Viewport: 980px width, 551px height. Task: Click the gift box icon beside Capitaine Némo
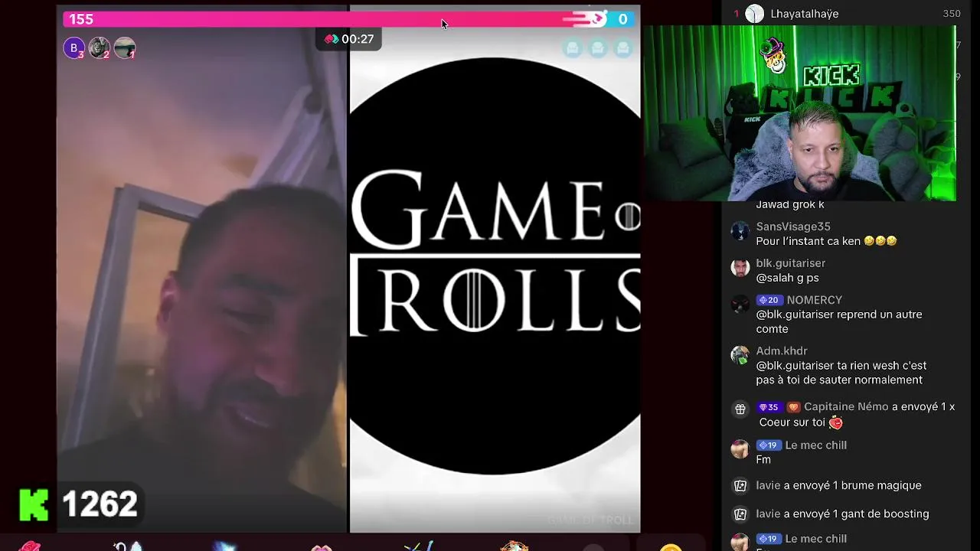point(740,409)
